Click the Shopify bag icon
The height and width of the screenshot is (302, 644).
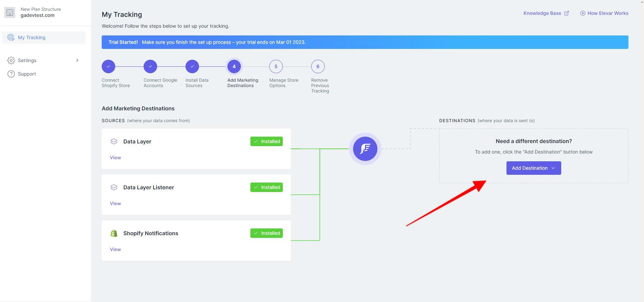[114, 233]
